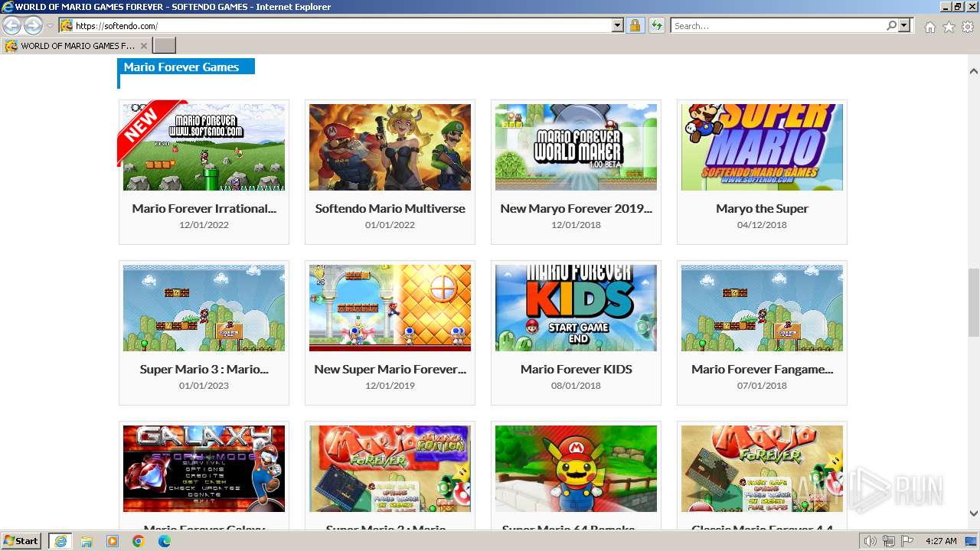Open Softendo Mario Multiverse thumbnail
Image resolution: width=980 pixels, height=551 pixels.
coord(390,147)
